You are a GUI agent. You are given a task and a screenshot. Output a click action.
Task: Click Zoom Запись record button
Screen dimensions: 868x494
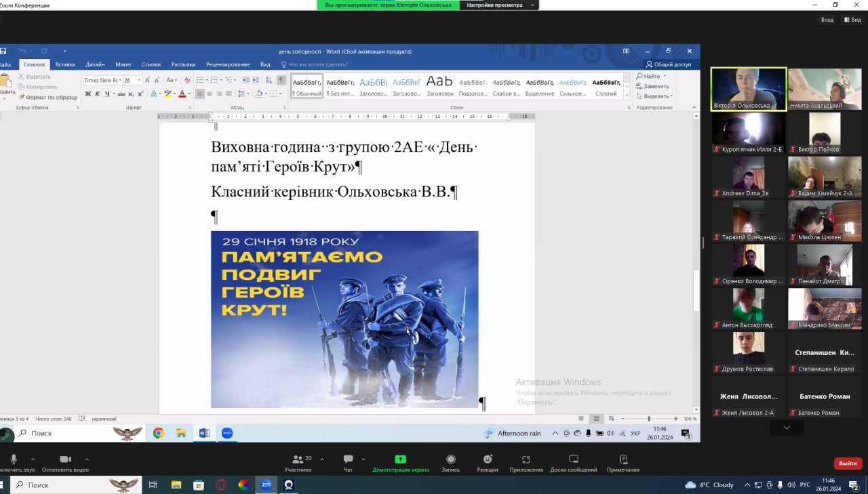point(451,464)
